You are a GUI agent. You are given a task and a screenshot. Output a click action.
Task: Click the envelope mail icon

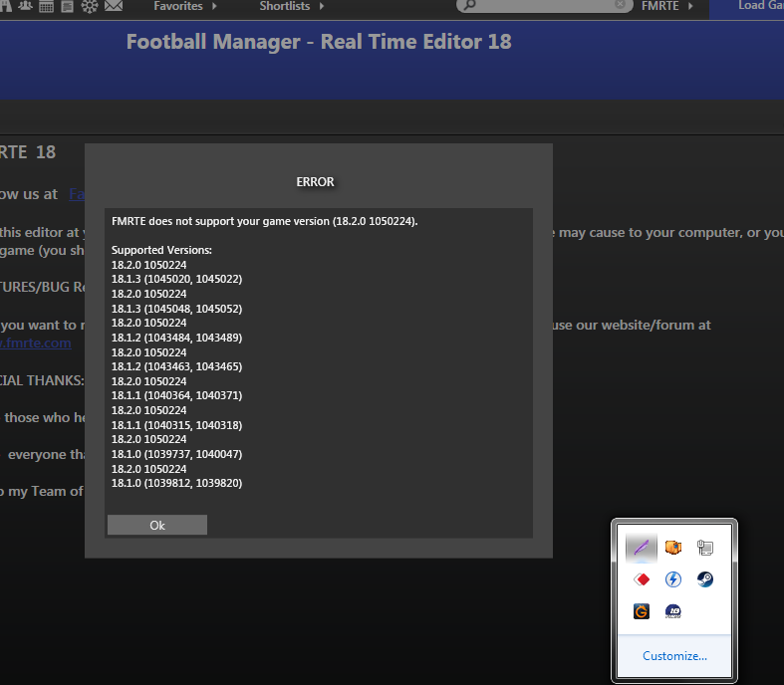click(x=114, y=7)
